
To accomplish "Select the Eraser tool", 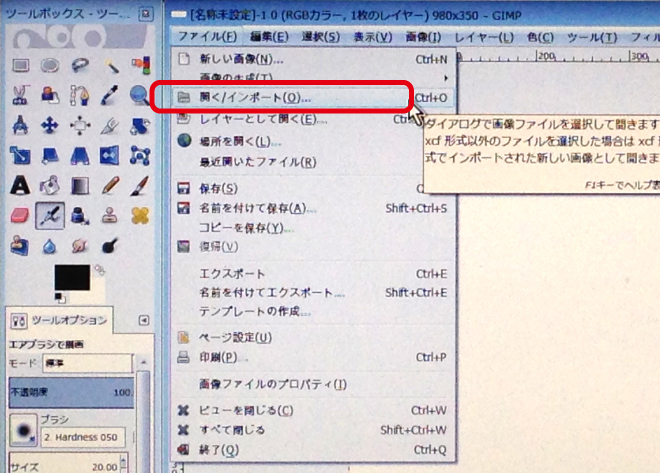I will point(20,216).
